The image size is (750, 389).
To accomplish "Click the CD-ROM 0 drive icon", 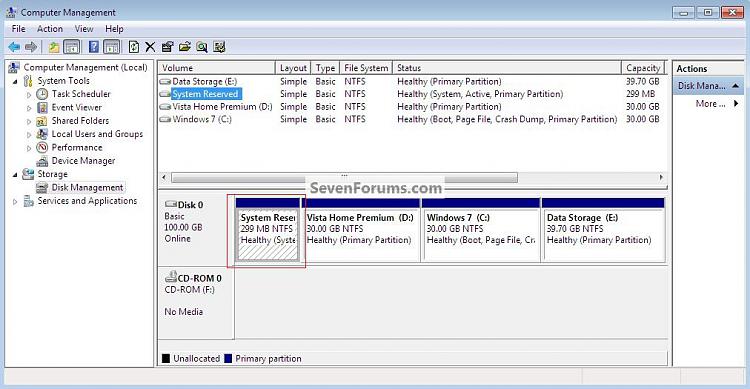I will click(x=170, y=277).
